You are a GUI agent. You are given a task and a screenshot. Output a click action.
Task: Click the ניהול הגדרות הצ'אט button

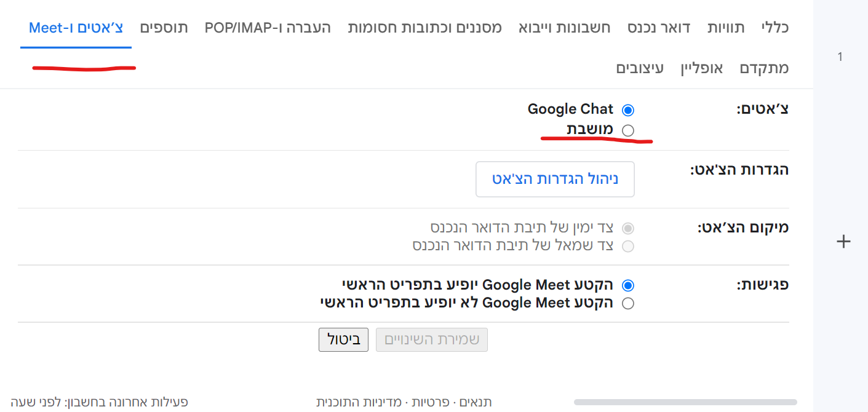(555, 179)
